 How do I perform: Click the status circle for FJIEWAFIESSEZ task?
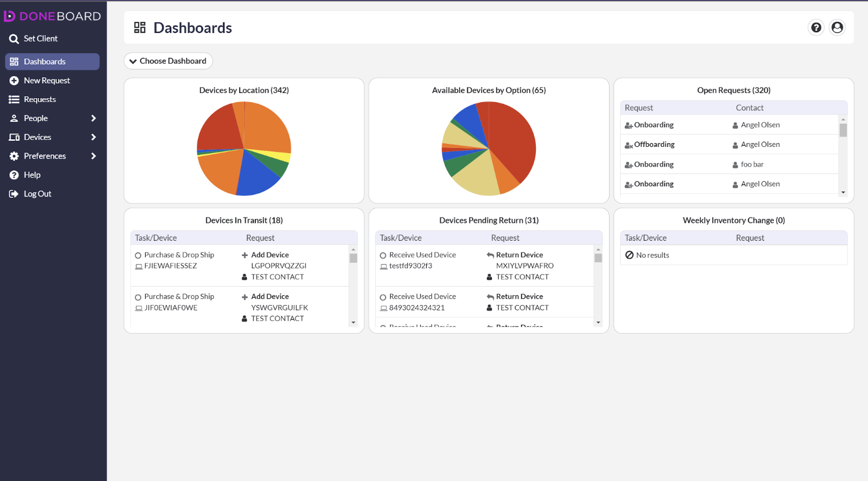pyautogui.click(x=138, y=255)
